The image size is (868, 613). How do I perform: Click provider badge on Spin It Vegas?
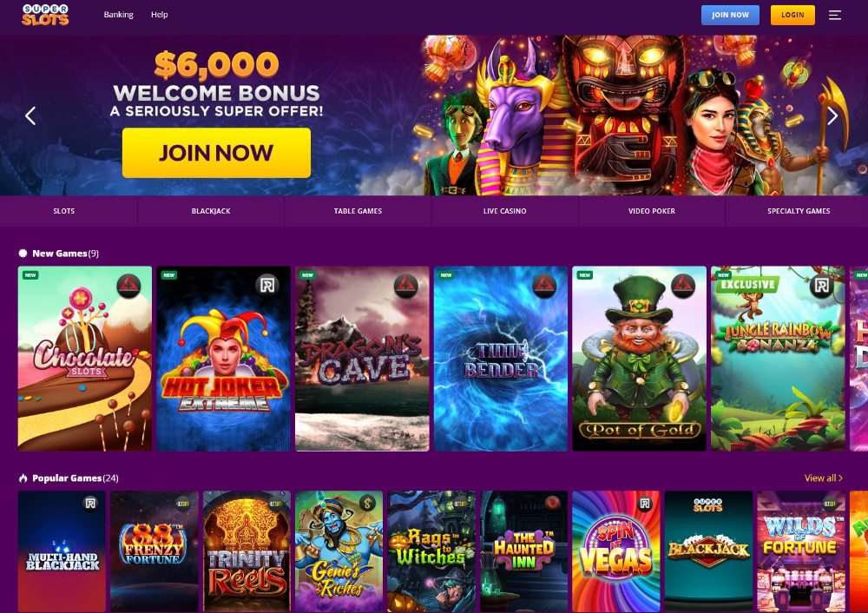(644, 504)
